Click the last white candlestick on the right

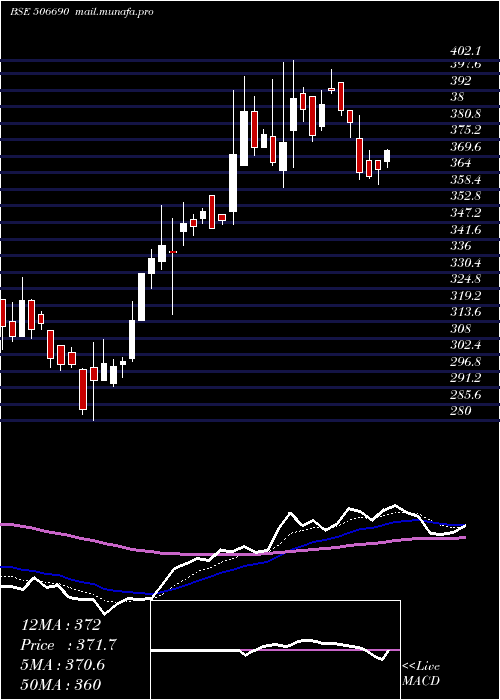coord(387,156)
